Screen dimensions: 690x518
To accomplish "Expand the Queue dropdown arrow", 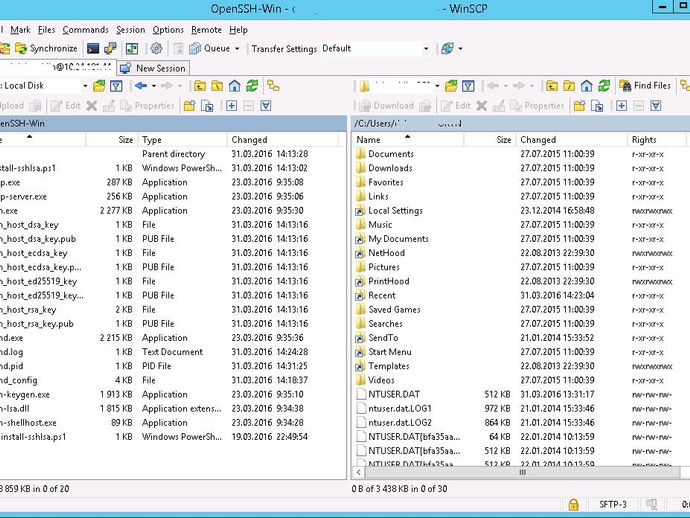I will pos(237,48).
